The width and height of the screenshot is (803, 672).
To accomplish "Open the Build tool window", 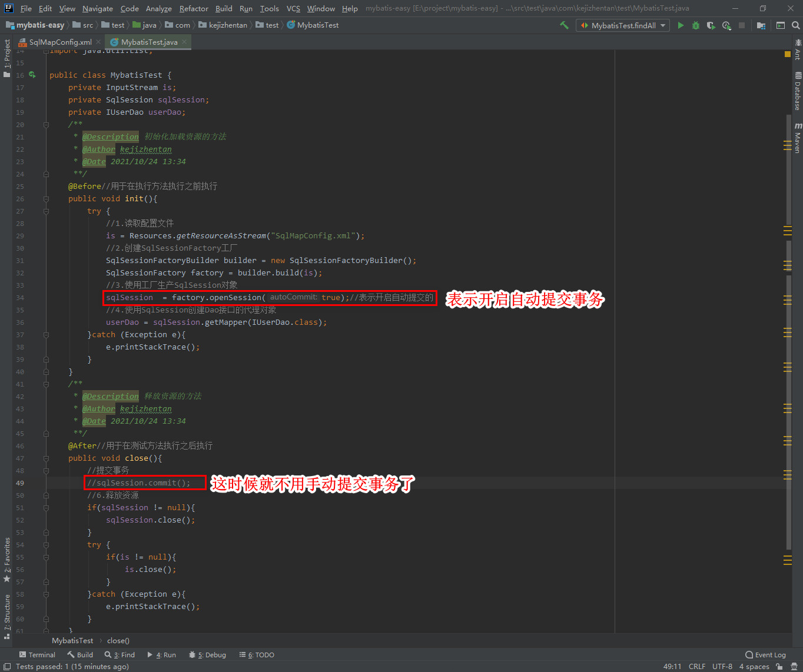I will pos(80,654).
